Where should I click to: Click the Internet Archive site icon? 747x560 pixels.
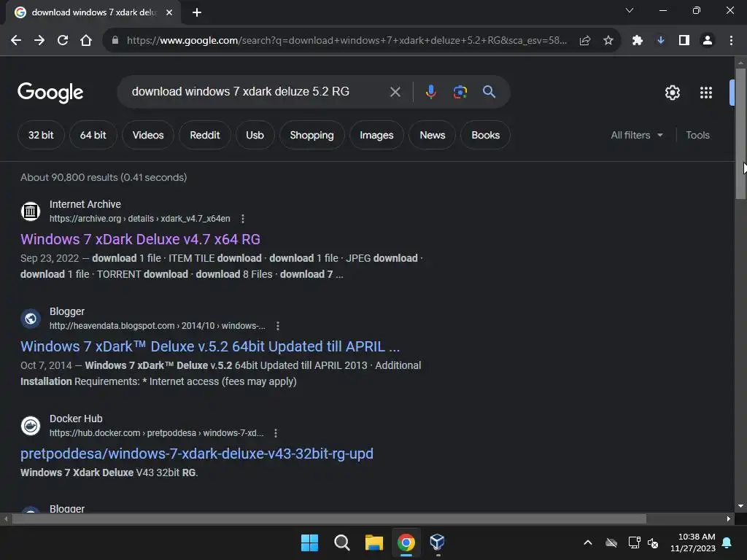tap(31, 211)
